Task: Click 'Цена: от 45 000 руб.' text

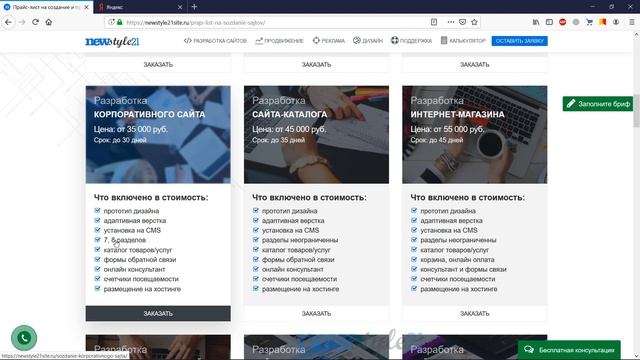Action: tap(289, 129)
